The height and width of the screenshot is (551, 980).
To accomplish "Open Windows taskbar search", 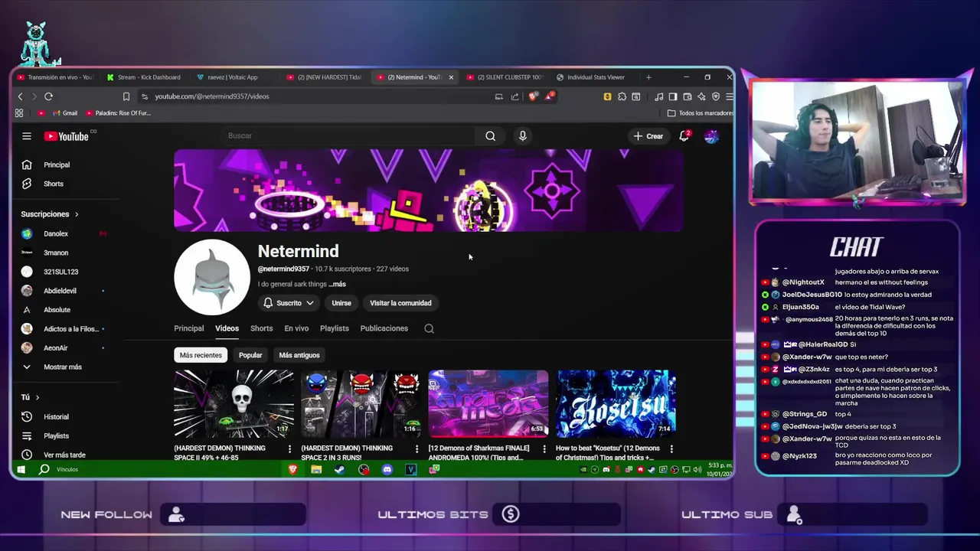I will click(x=44, y=469).
